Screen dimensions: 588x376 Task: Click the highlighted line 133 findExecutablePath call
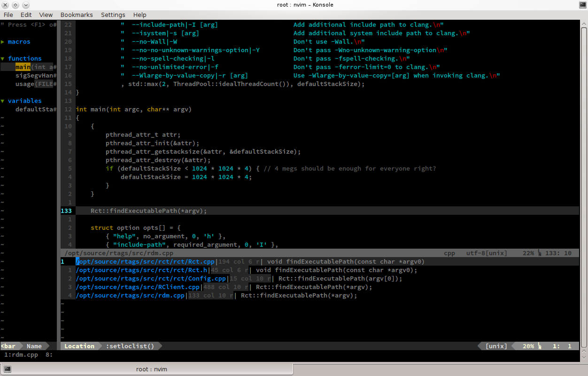[x=149, y=211]
